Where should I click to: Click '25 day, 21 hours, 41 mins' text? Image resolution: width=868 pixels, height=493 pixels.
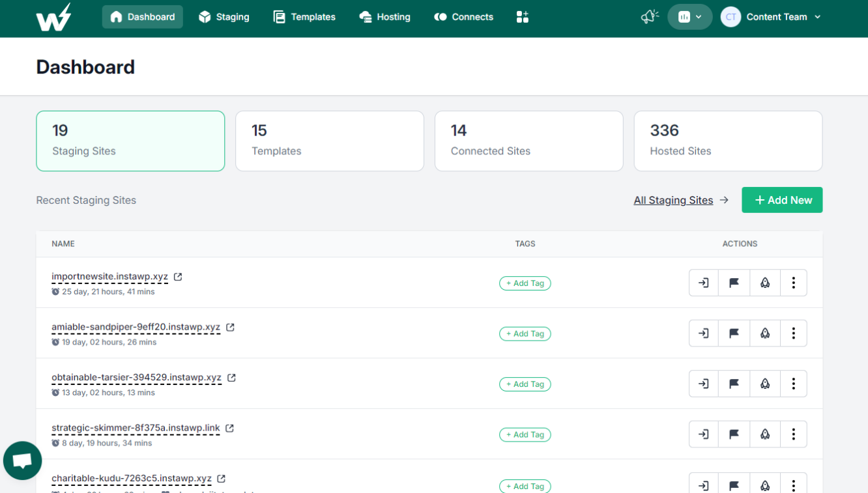click(108, 292)
